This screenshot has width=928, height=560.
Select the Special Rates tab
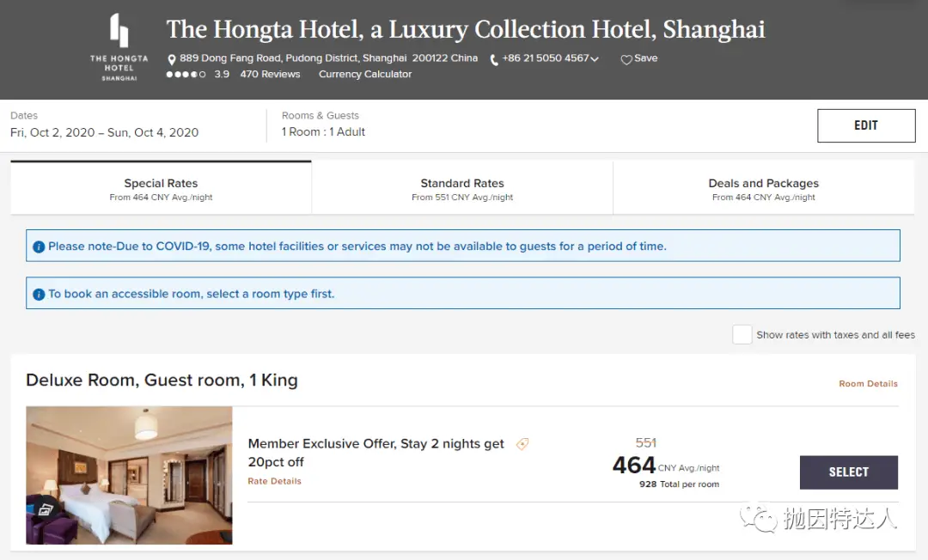[161, 189]
